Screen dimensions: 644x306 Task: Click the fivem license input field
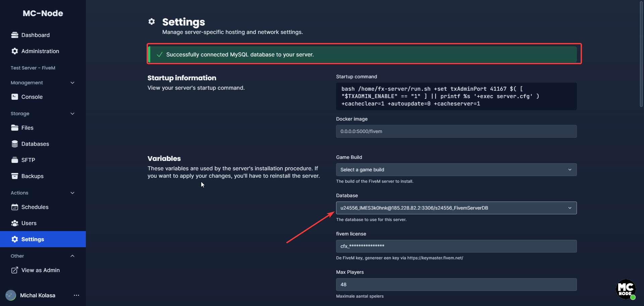[x=456, y=246]
